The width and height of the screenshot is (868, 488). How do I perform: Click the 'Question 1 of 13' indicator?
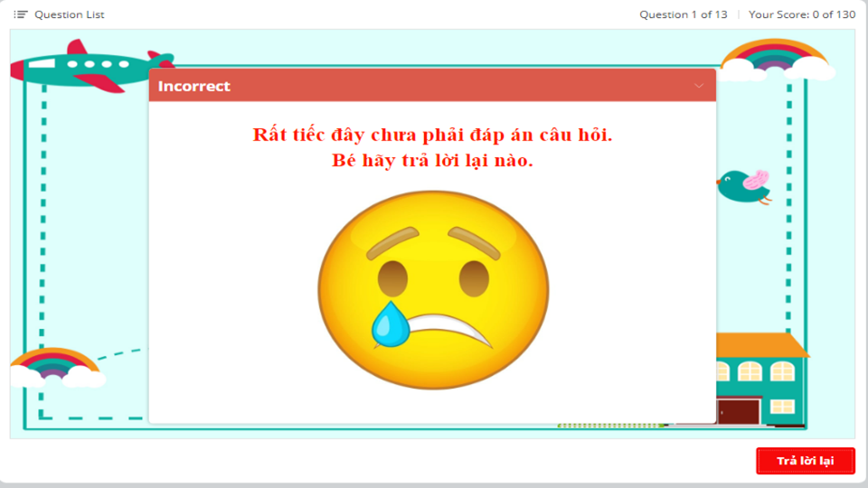click(x=683, y=14)
